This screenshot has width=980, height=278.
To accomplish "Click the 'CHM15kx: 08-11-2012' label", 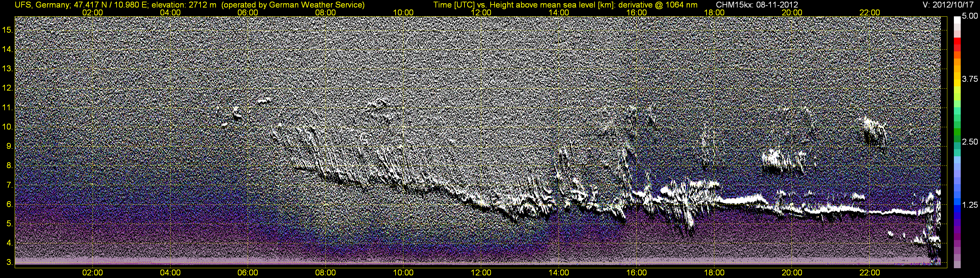I will click(757, 5).
